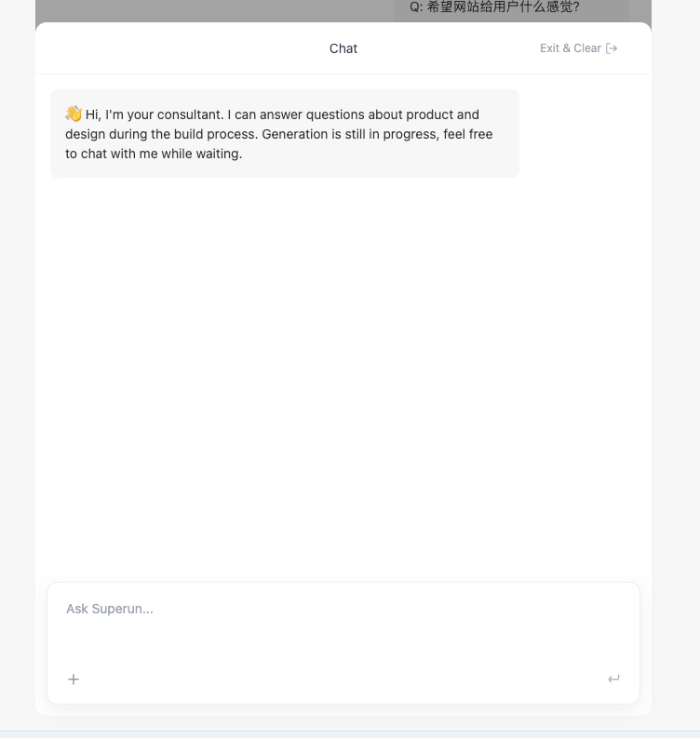Click the empty space between the plus and send icons
Viewport: 700px width, 738px height.
(343, 679)
